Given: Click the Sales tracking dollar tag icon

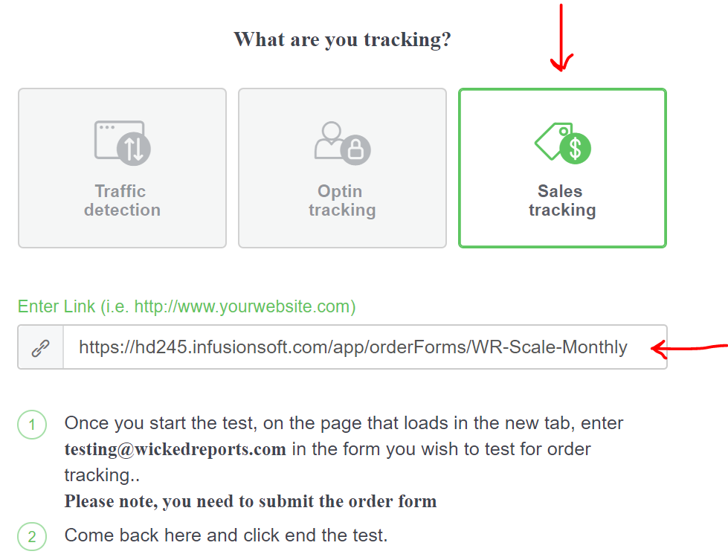Looking at the screenshot, I should pyautogui.click(x=563, y=143).
